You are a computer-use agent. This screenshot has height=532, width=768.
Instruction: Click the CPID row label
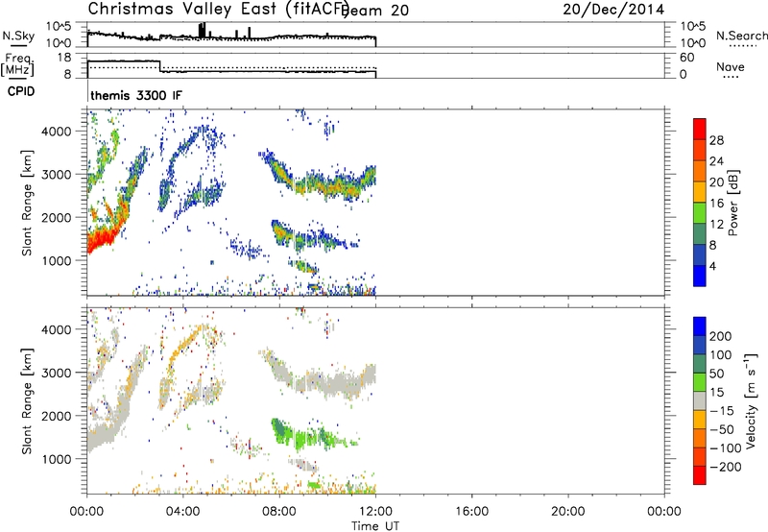(x=21, y=91)
